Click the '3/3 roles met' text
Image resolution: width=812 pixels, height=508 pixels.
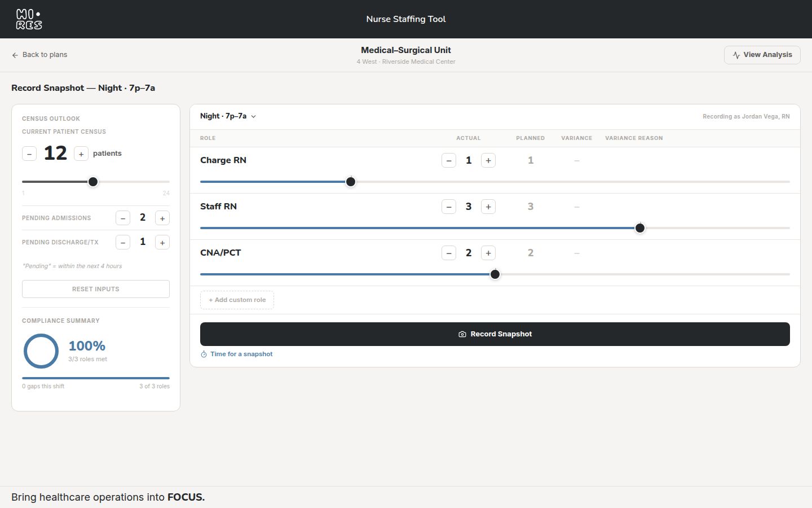[87, 359]
